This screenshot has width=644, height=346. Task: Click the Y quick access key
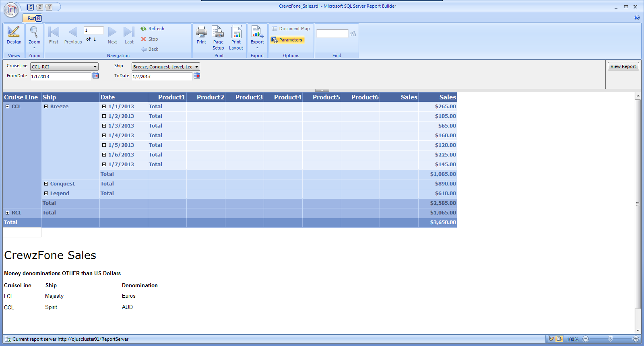point(49,7)
